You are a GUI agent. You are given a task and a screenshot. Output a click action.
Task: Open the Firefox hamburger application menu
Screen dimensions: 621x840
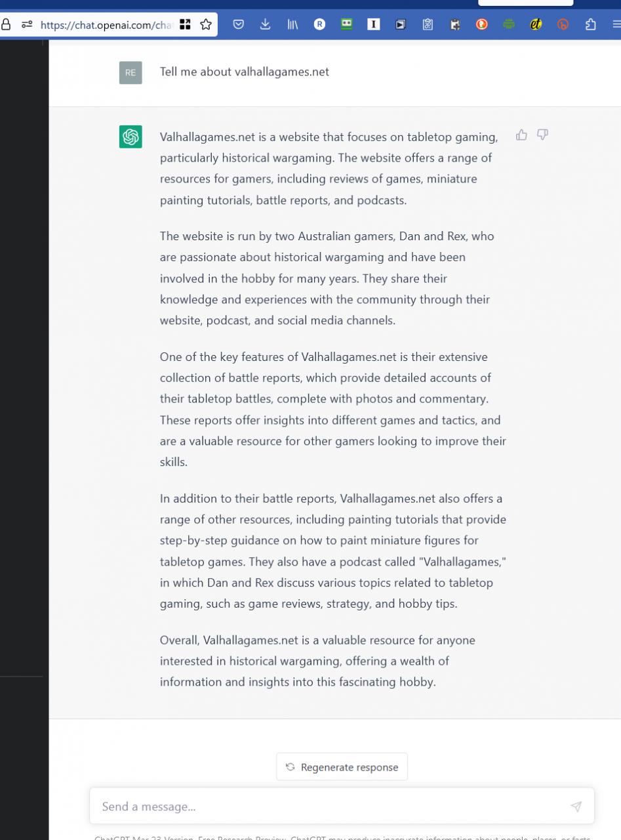[x=616, y=25]
